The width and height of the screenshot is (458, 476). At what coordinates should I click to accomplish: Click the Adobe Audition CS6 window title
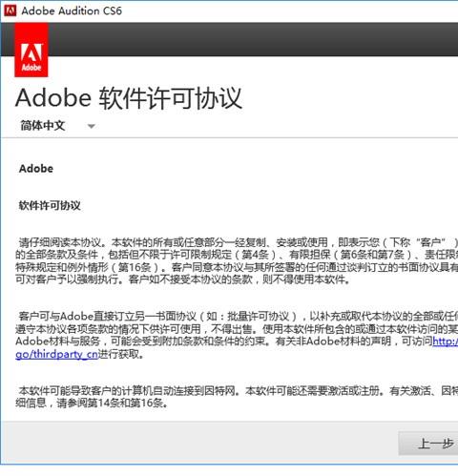72,10
